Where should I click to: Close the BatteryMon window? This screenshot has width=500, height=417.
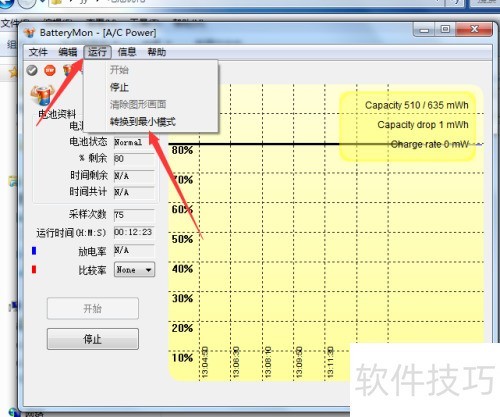[474, 29]
